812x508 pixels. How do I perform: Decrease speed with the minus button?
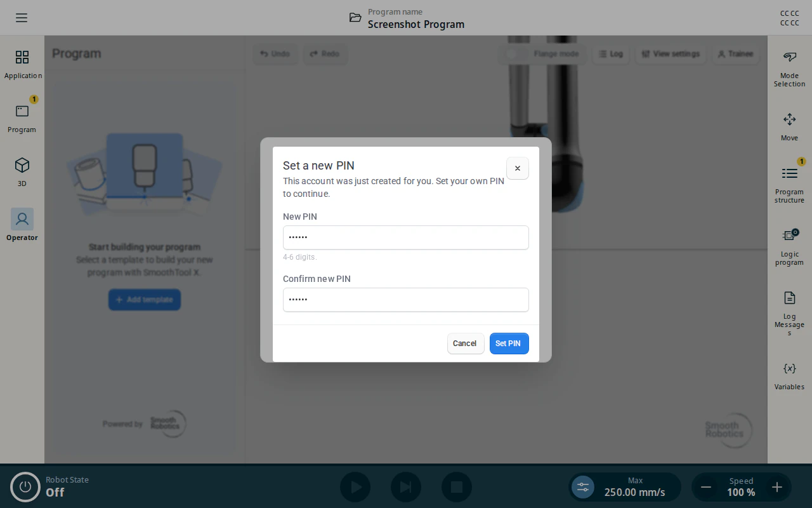[705, 487]
